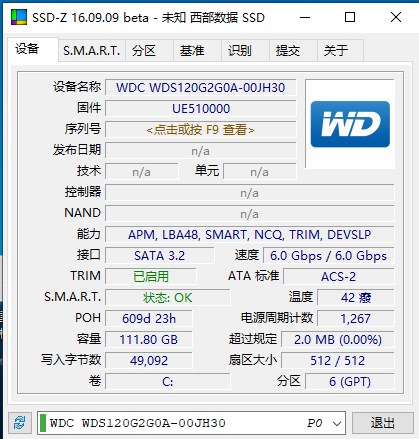Click the 单元 n/a field

[x=260, y=172]
